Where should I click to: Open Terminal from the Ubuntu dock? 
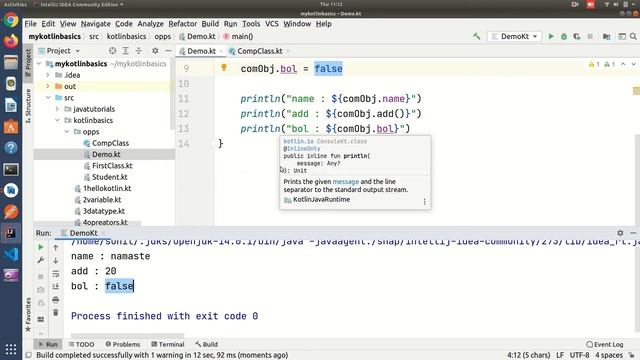click(x=11, y=169)
